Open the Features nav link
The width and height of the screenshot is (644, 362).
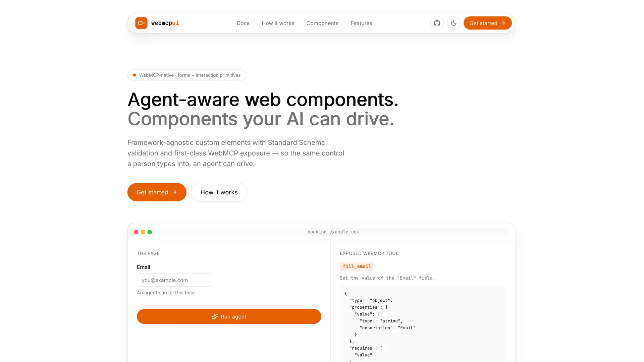(361, 23)
